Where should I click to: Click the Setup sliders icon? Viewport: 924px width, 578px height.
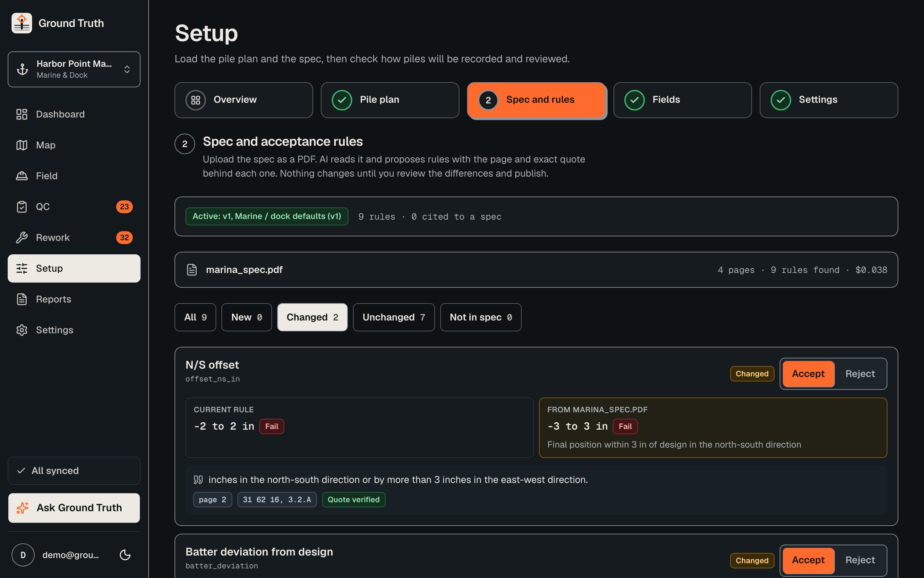coord(22,268)
